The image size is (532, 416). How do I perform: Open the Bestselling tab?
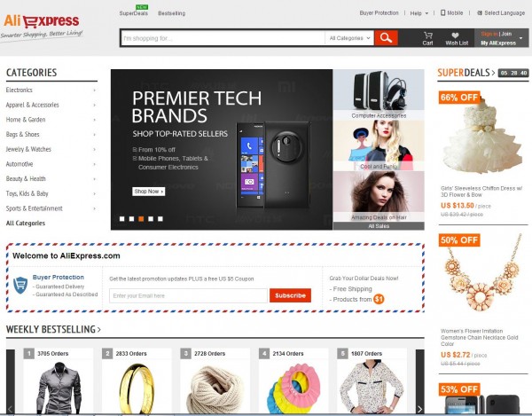point(172,13)
